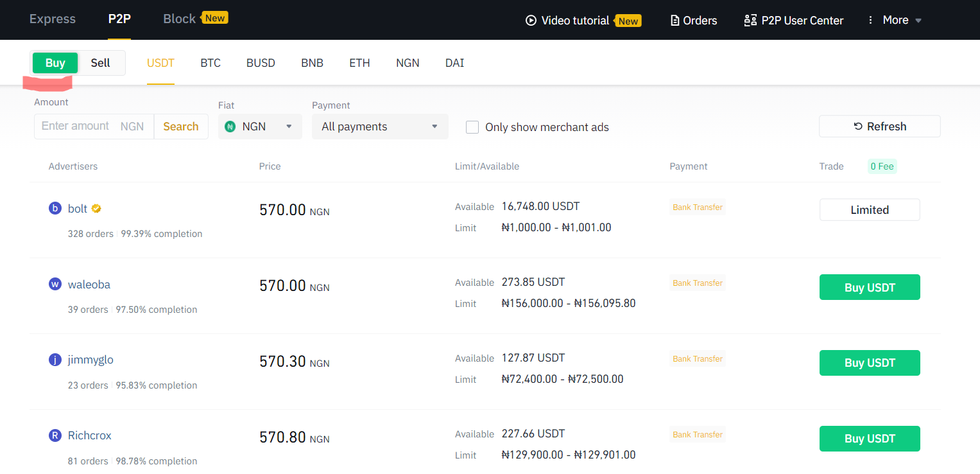The image size is (980, 474).
Task: Open the P2P User Center link
Action: [802, 21]
